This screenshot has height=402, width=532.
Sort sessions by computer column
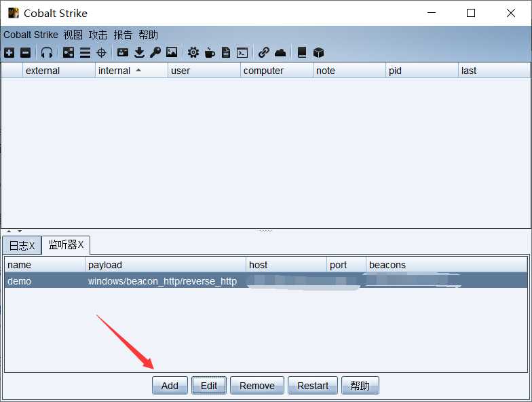[x=277, y=71]
